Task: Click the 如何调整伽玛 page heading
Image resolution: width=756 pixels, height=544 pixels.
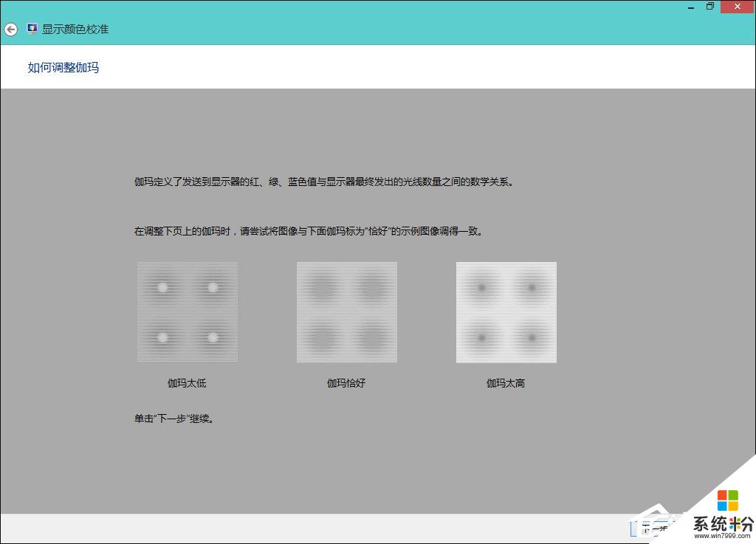Action: click(63, 68)
